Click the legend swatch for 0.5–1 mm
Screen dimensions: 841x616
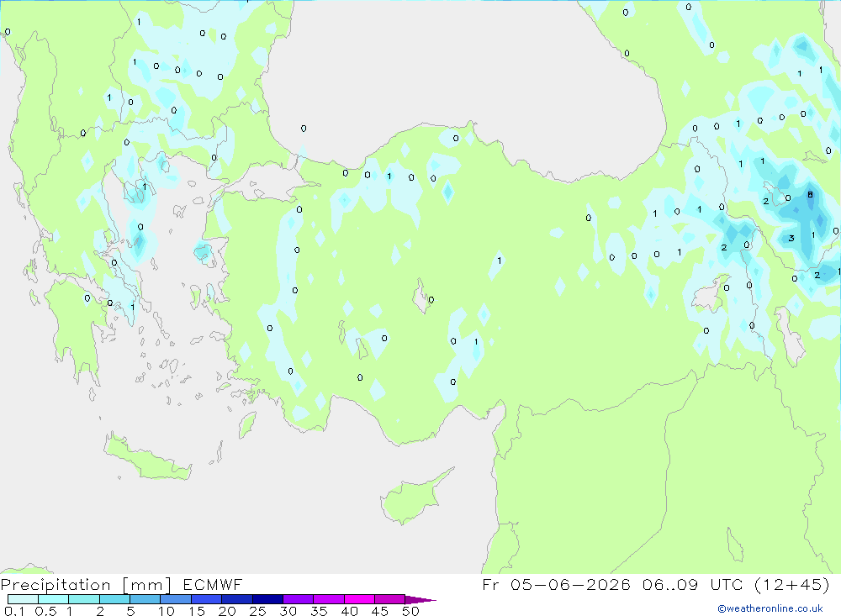(54, 599)
